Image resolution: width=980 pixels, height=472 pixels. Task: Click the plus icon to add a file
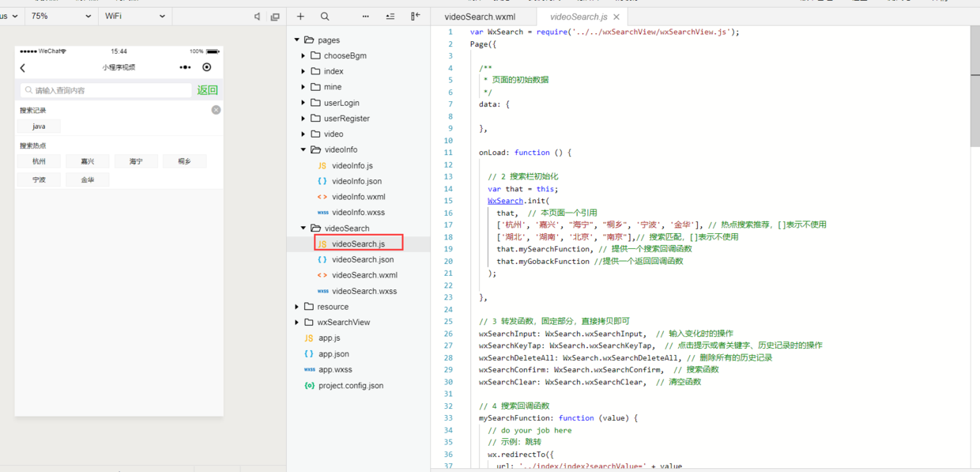tap(300, 16)
